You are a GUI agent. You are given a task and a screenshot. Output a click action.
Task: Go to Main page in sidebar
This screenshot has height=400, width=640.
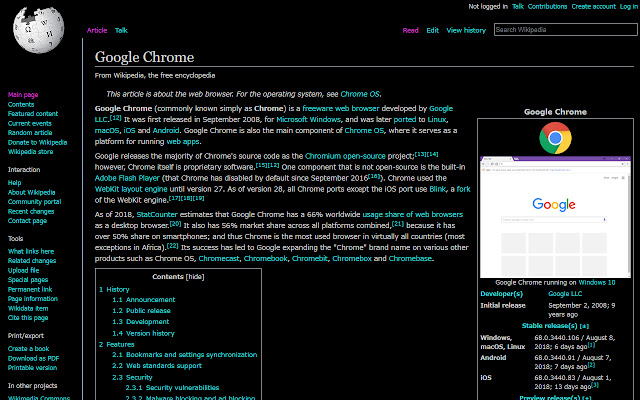click(23, 94)
